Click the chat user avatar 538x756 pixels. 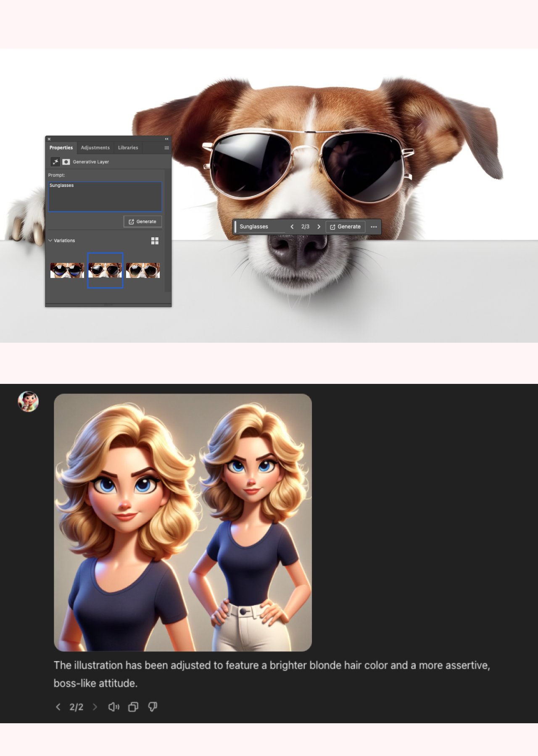[28, 402]
